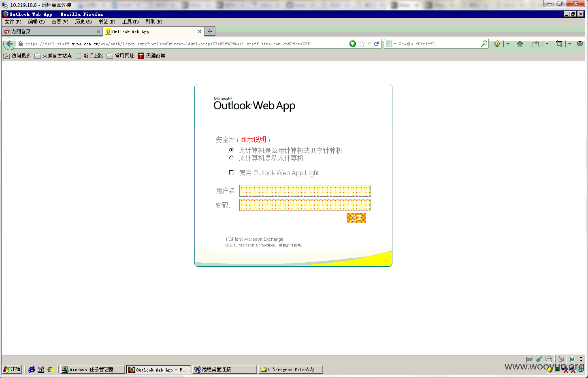Image resolution: width=588 pixels, height=378 pixels.
Task: Launch Chrome from quick launch
Action: (x=50, y=370)
